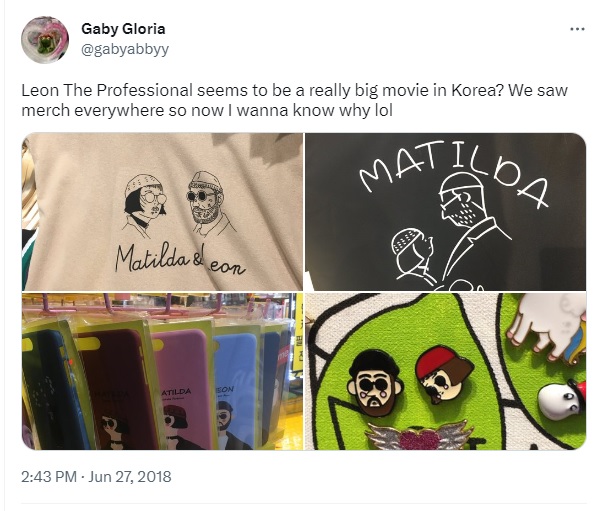Open the Matilda & Leon shirt photo
This screenshot has height=511, width=599.
coord(162,212)
